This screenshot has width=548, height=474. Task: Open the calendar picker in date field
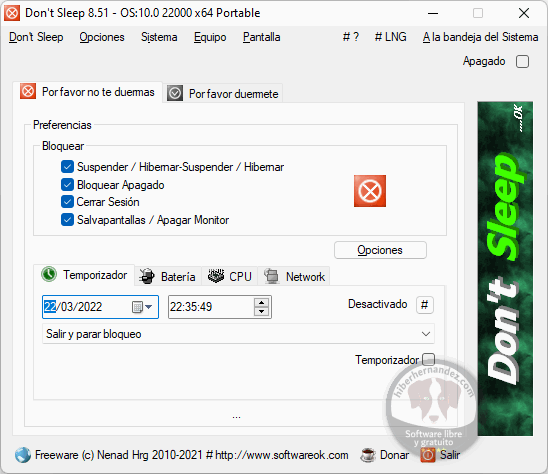click(142, 307)
